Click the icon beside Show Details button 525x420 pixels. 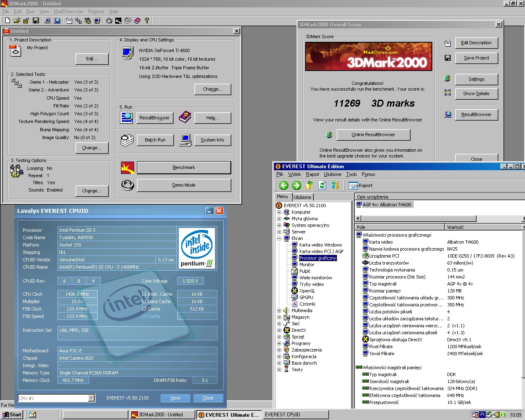tap(447, 93)
